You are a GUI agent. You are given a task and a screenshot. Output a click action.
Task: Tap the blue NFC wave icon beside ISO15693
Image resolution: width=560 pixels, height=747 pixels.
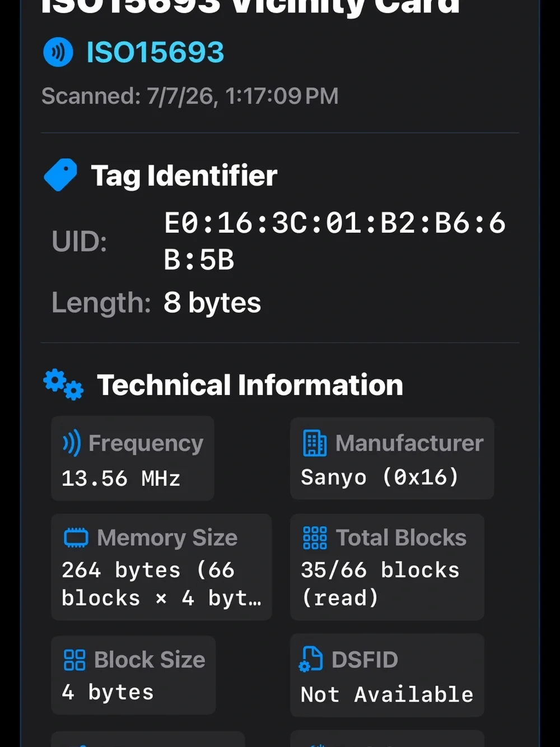58,52
